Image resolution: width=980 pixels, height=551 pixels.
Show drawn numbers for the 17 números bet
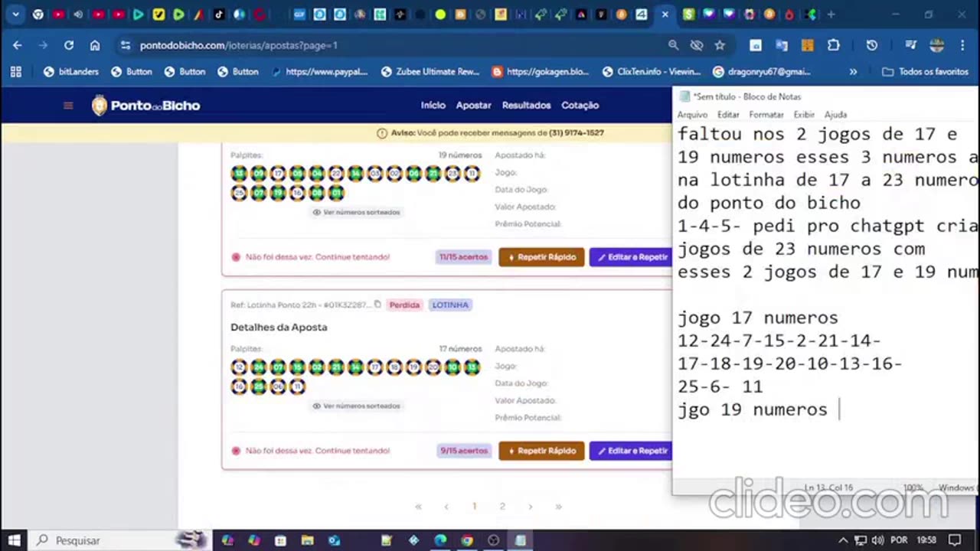coord(356,406)
